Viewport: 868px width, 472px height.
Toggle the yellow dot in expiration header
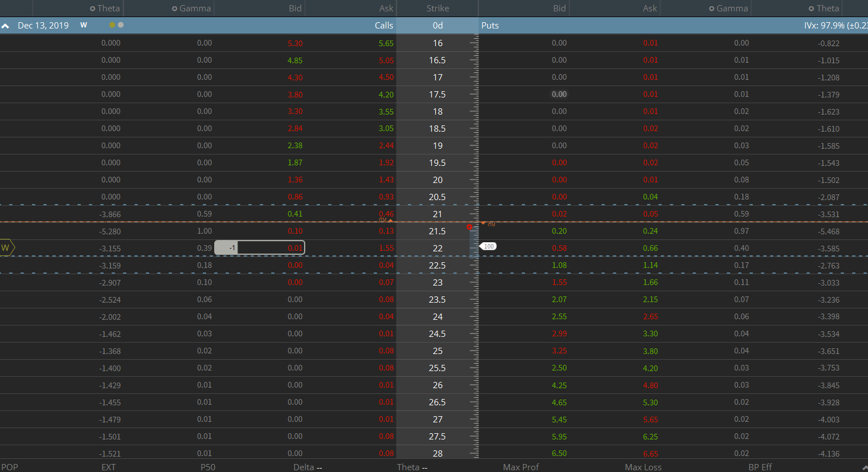pyautogui.click(x=112, y=25)
